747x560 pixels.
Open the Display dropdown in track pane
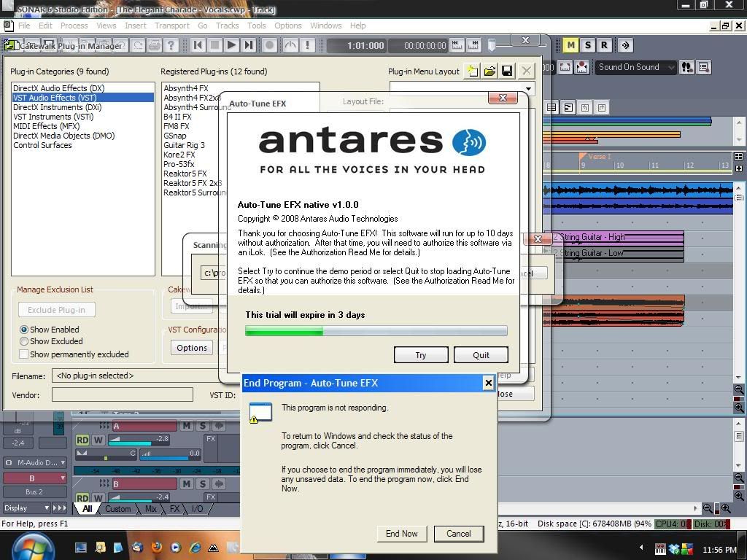27,508
